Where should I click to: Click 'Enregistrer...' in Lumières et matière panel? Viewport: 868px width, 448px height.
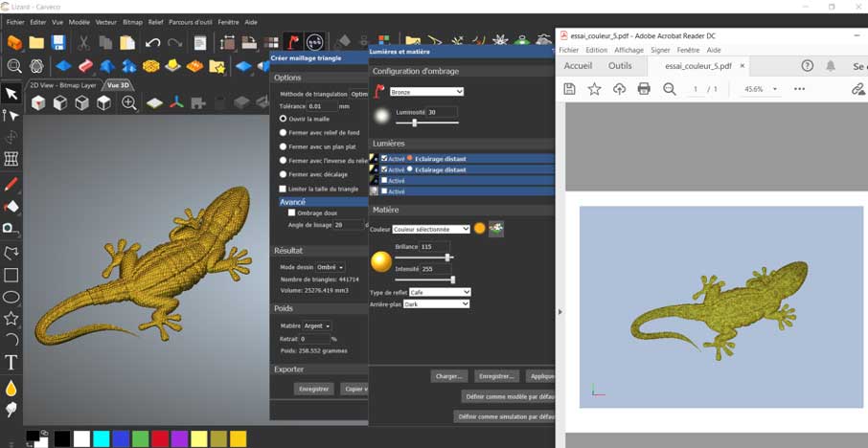point(496,376)
